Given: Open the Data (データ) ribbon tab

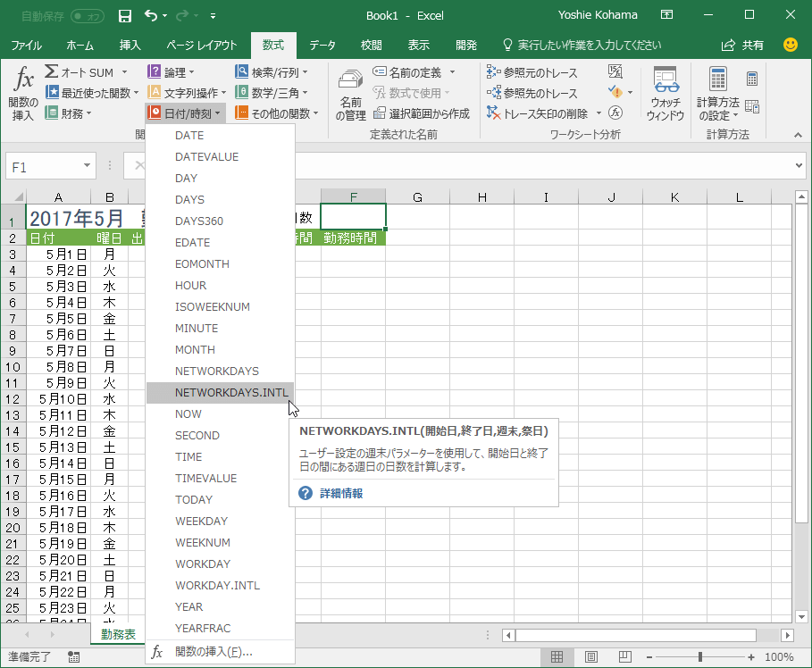Looking at the screenshot, I should pos(322,45).
